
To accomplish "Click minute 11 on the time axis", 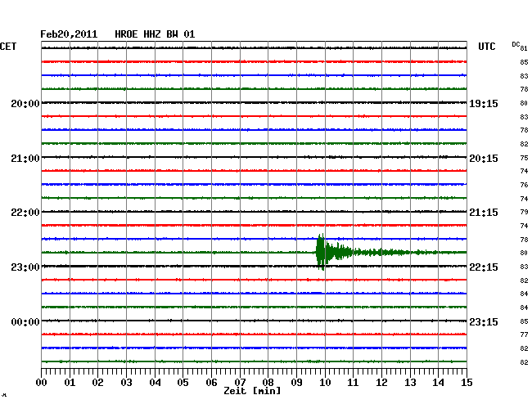I will point(353,382).
